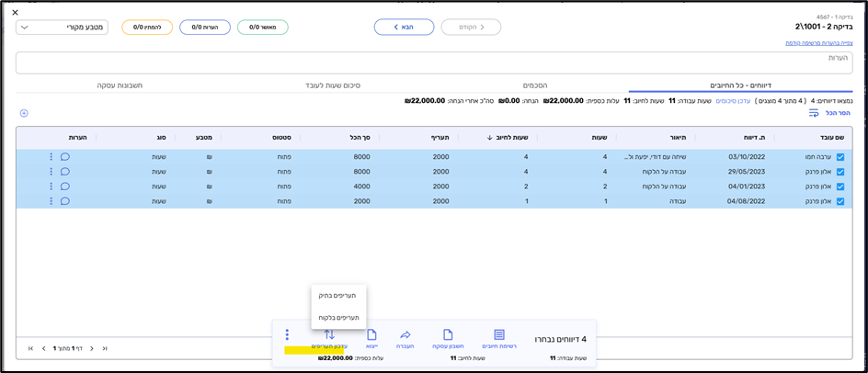Open the comment bubble in the first row
This screenshot has width=868, height=373.
point(65,157)
